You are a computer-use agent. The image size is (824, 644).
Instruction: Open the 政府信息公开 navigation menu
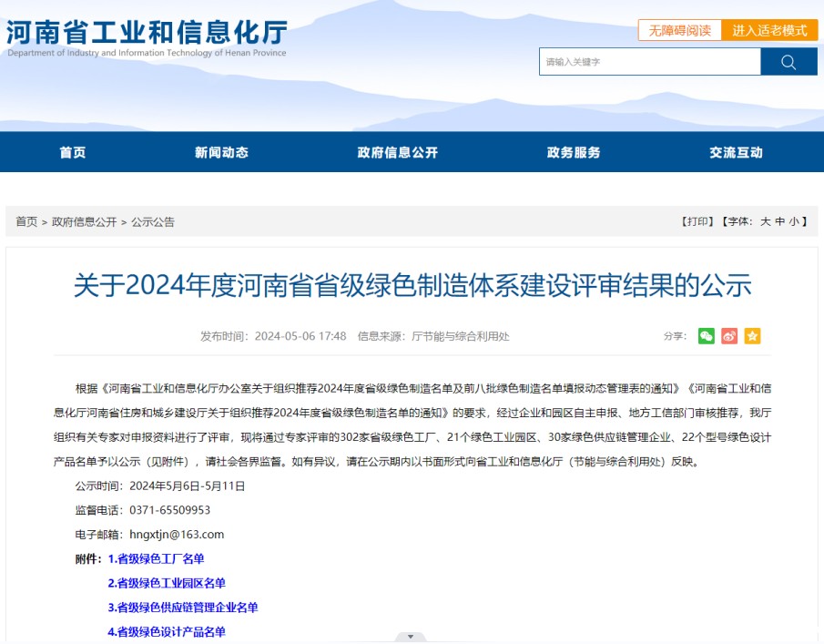[398, 152]
